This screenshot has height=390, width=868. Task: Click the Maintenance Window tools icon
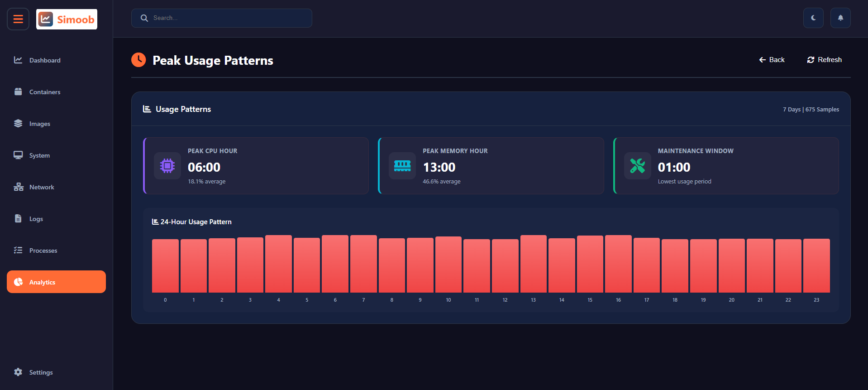[637, 166]
